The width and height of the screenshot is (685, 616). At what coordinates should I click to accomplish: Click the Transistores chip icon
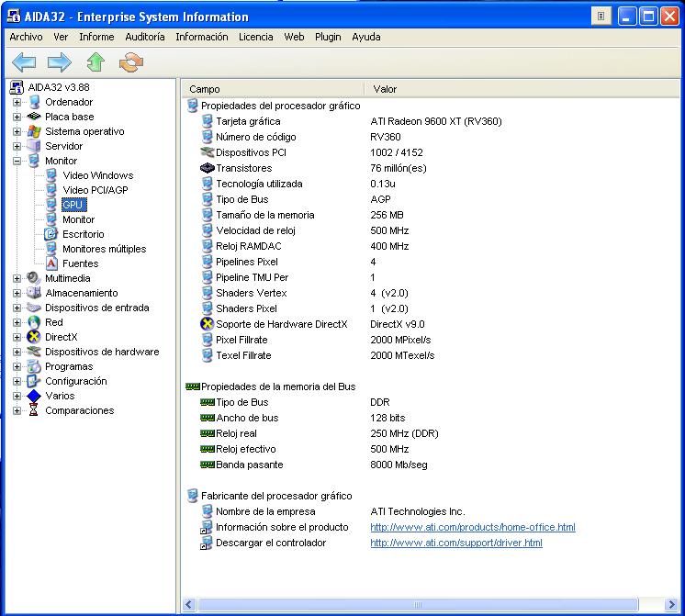coord(208,168)
